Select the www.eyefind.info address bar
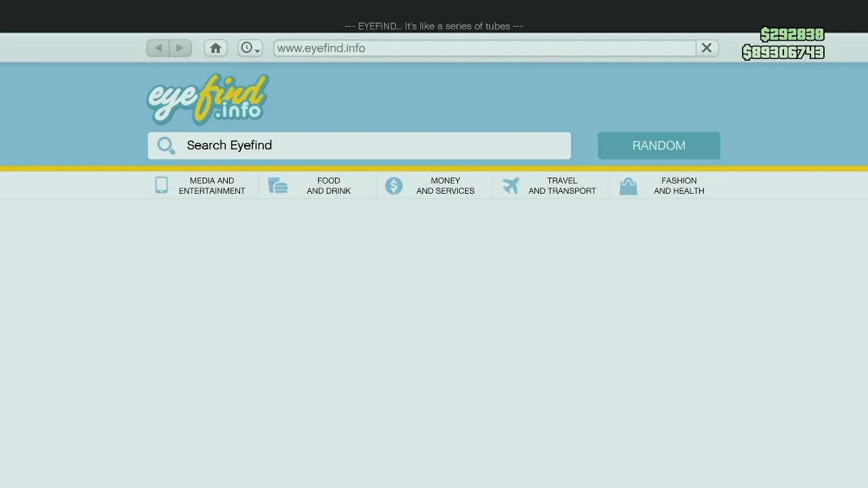Viewport: 868px width, 488px height. 485,48
